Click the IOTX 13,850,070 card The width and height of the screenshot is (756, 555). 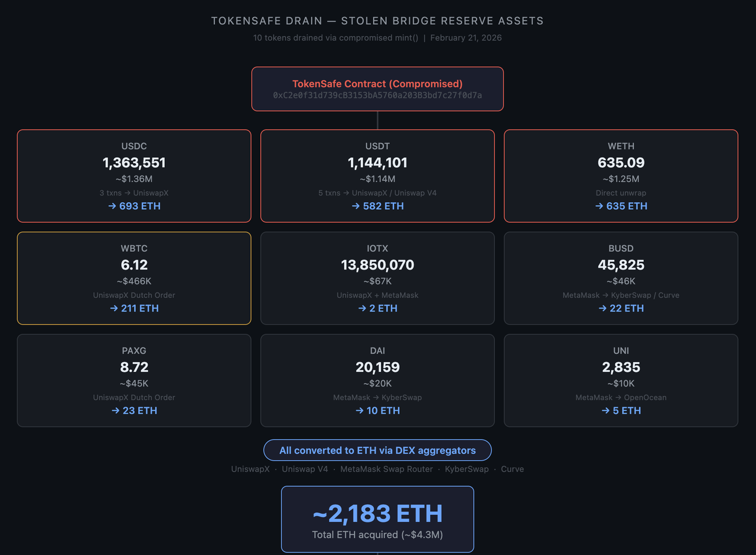click(377, 278)
